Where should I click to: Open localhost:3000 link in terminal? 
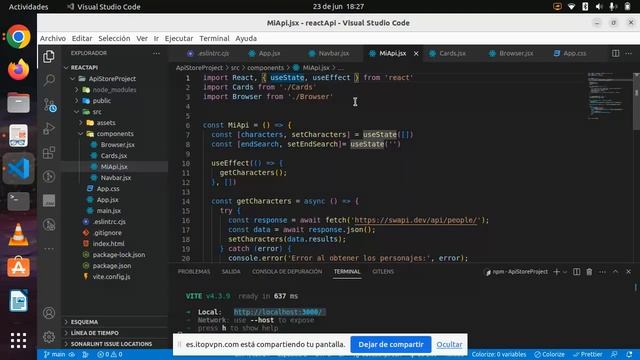point(279,312)
